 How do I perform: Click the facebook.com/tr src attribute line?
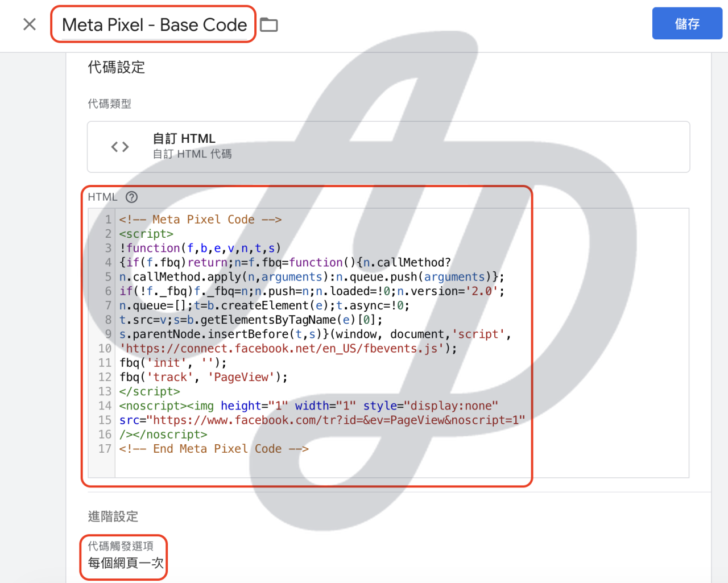(x=322, y=420)
